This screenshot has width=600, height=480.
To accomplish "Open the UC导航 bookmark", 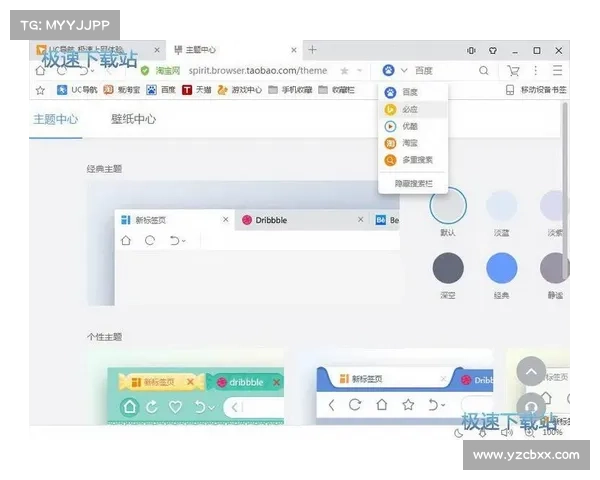I will (77, 90).
